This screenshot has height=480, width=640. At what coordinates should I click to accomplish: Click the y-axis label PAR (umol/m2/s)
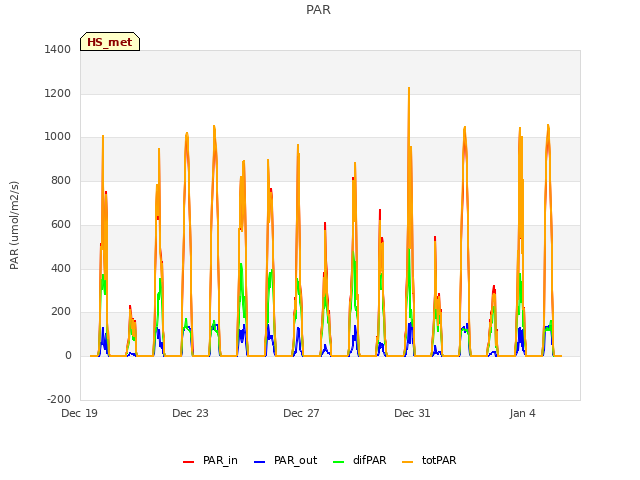pyautogui.click(x=14, y=225)
